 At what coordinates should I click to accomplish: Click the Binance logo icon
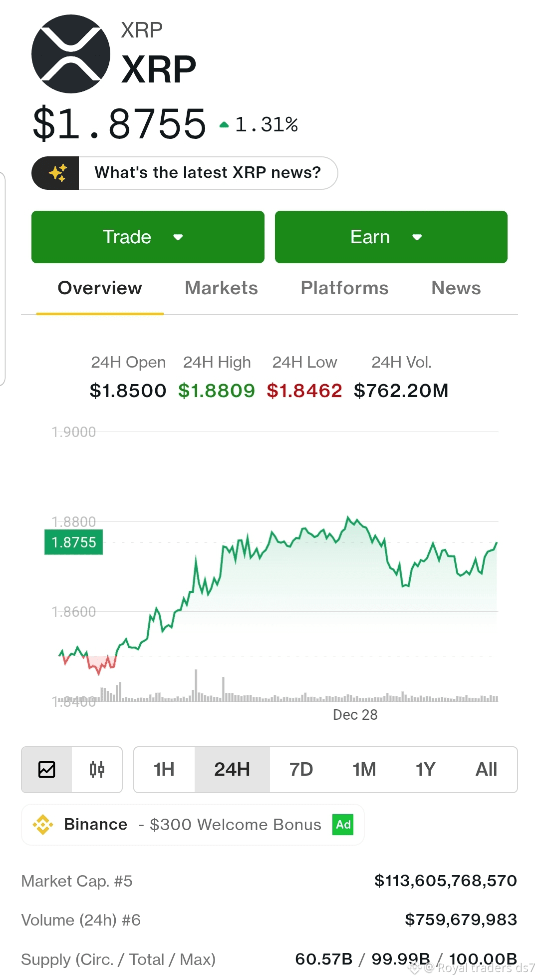[43, 824]
